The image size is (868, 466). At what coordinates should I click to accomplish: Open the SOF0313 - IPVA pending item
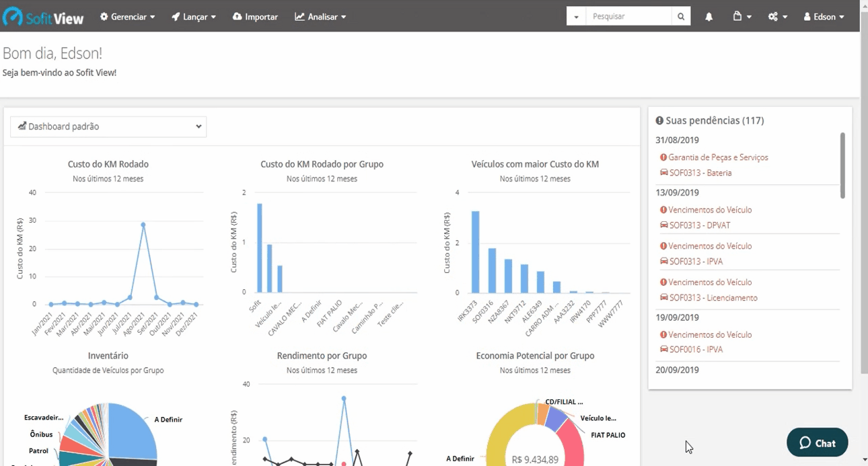[x=692, y=262]
